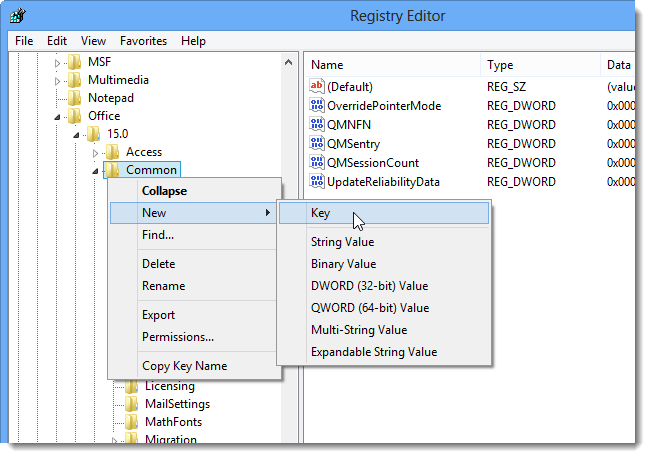Expand the Multimedia key arrow
This screenshot has height=458, width=650.
point(57,81)
